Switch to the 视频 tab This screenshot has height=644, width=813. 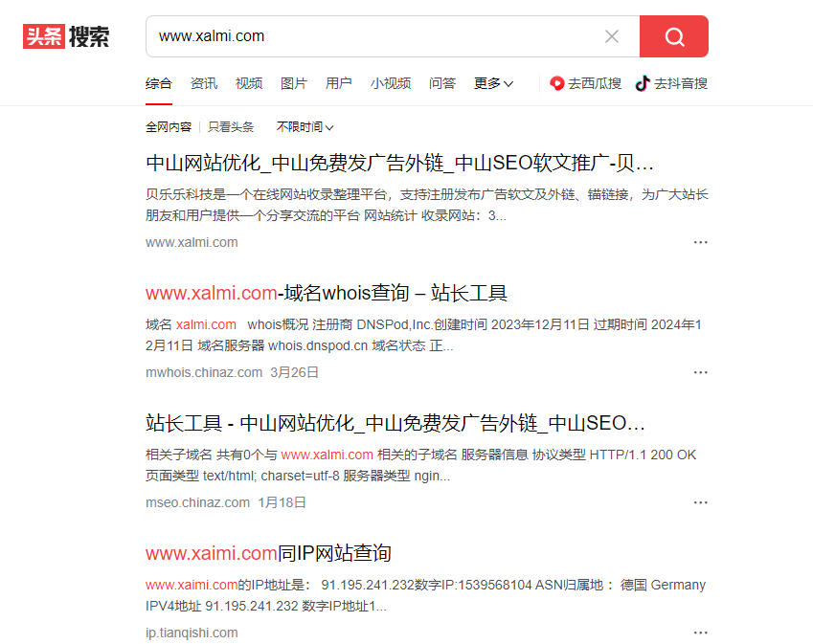pyautogui.click(x=249, y=83)
